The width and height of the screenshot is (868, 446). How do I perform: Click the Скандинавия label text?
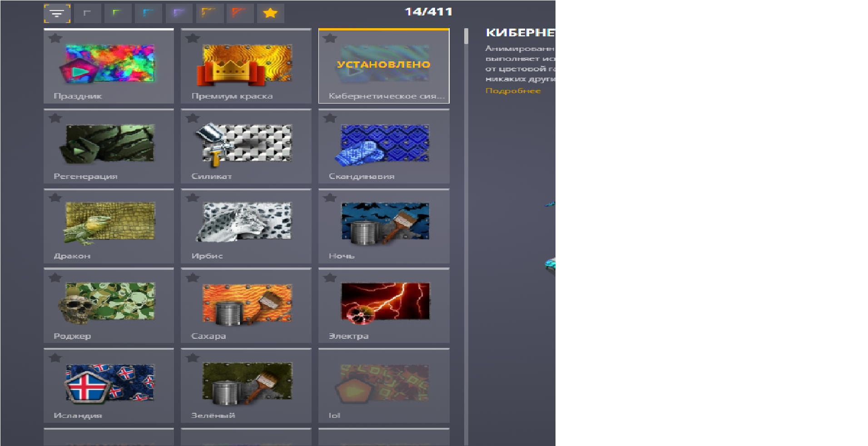pyautogui.click(x=362, y=176)
